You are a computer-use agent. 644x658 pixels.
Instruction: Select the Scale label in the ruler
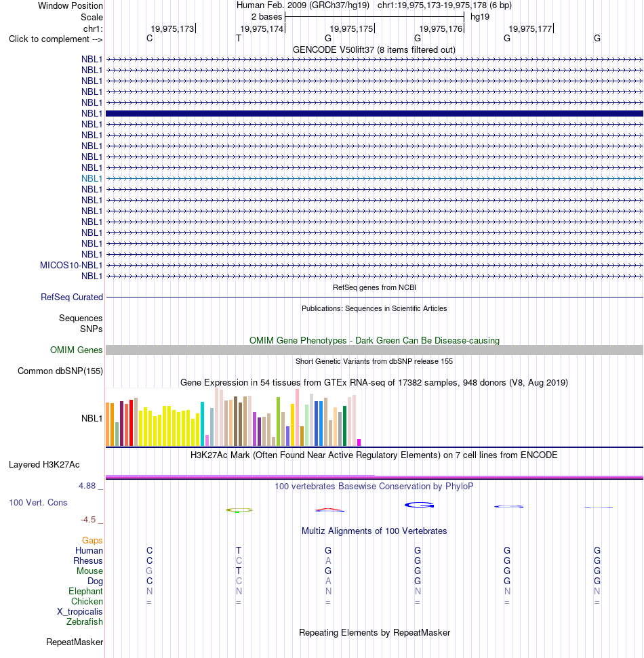pos(92,17)
